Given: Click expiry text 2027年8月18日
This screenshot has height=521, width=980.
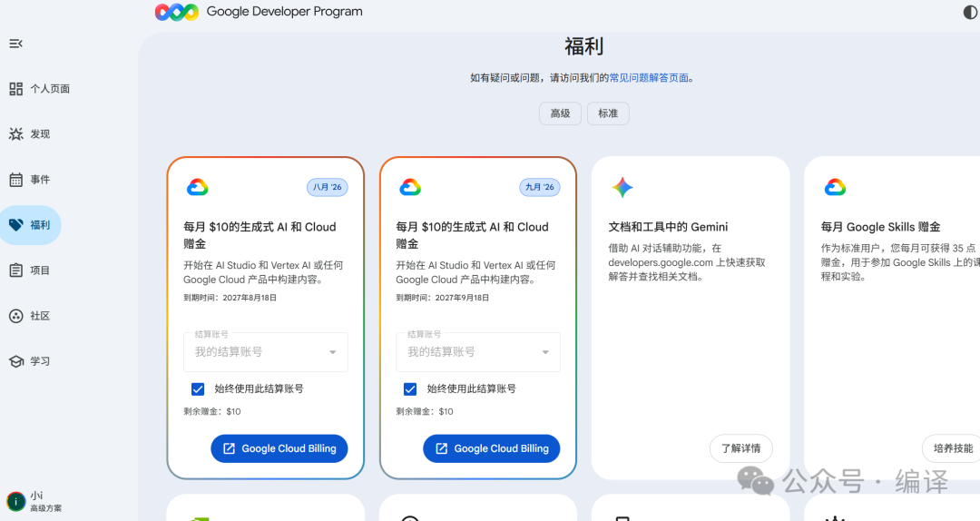Looking at the screenshot, I should coord(250,298).
